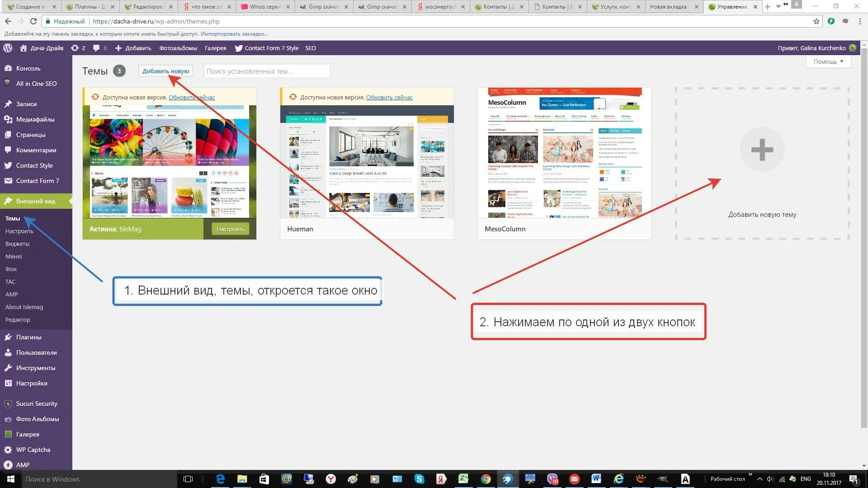Click Обновить сейчас link on Hueman theme

[389, 97]
